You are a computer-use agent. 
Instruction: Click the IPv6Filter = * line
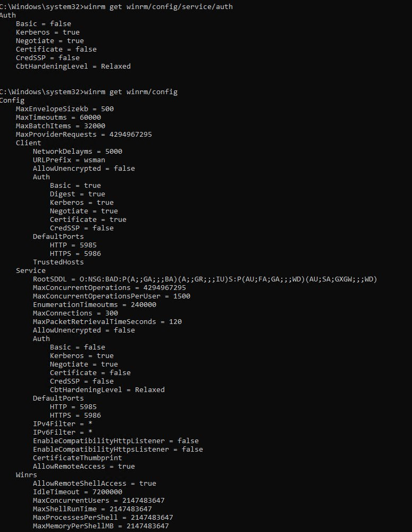coord(62,432)
